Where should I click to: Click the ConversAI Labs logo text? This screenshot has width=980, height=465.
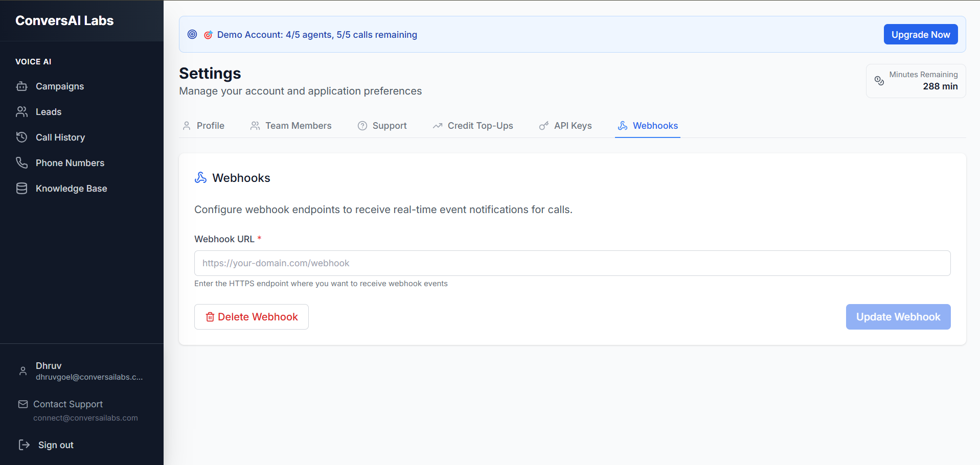(64, 20)
